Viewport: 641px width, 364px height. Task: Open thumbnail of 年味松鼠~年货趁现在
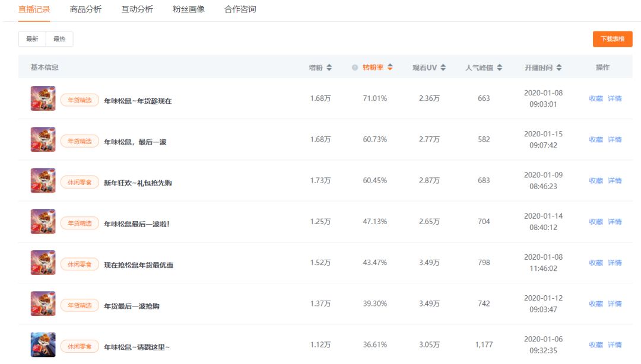click(43, 98)
